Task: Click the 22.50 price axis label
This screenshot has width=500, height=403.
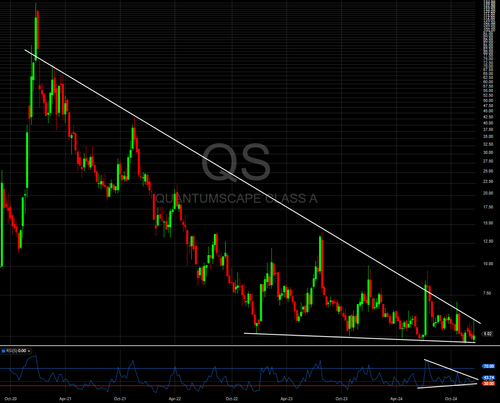Action: (x=488, y=181)
